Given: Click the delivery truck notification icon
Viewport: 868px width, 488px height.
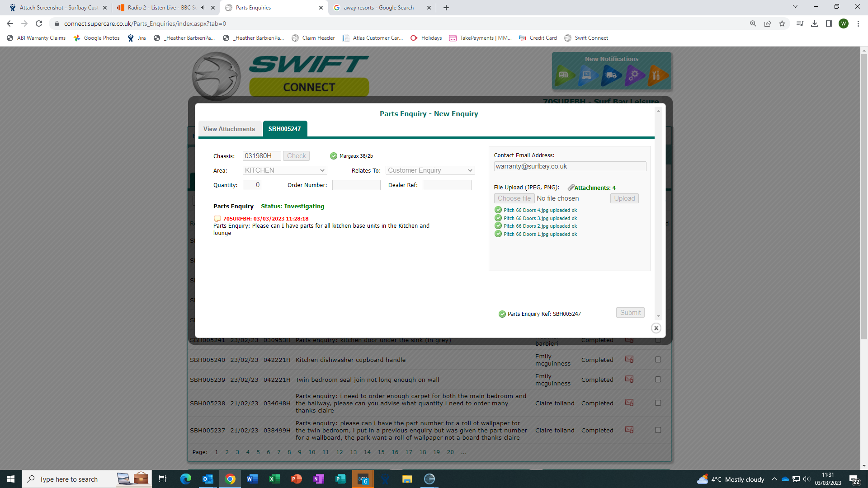Looking at the screenshot, I should click(x=611, y=75).
